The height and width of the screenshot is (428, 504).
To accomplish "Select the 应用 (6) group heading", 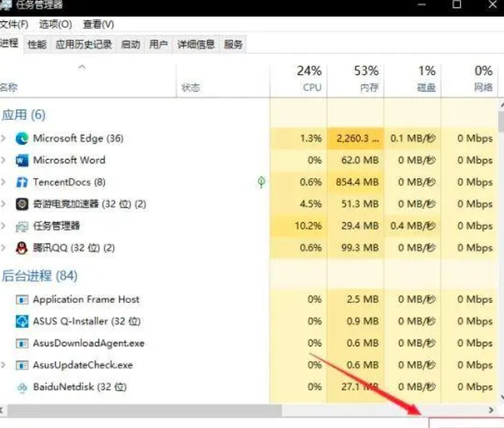I will 24,115.
